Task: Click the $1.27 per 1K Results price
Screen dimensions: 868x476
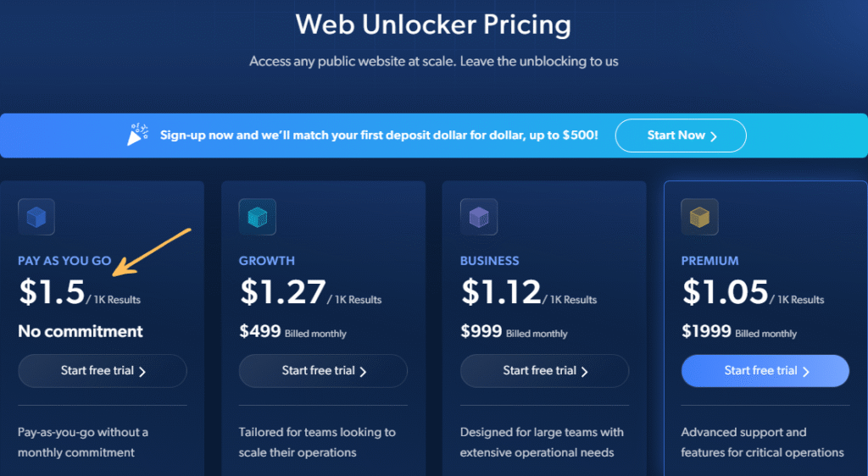Action: pyautogui.click(x=310, y=292)
